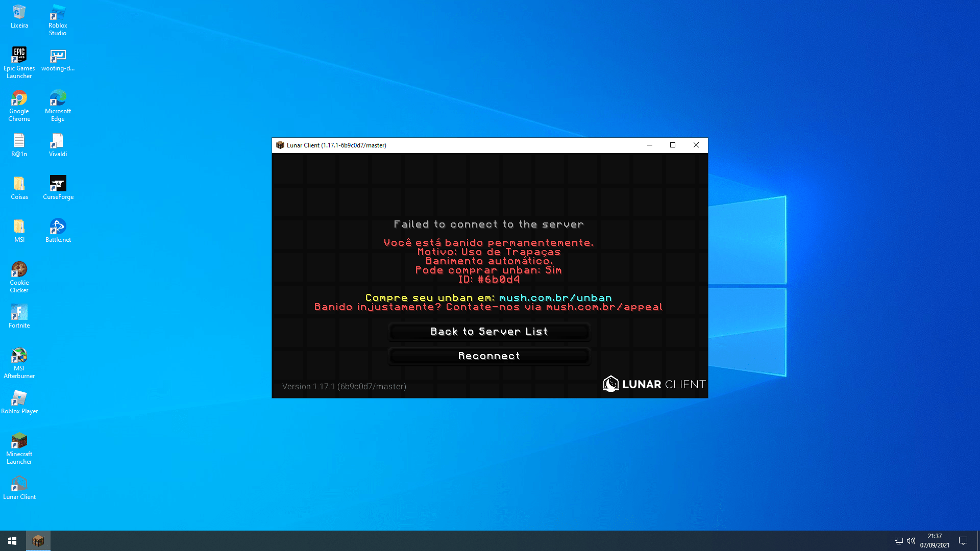This screenshot has height=551, width=980.
Task: Open the Windows Start menu
Action: (12, 541)
